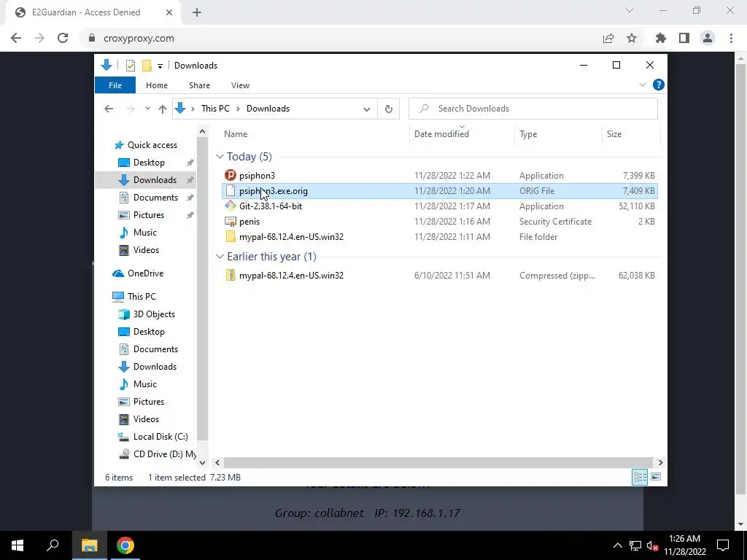
Task: Select the penis security certificate file icon
Action: pos(231,222)
